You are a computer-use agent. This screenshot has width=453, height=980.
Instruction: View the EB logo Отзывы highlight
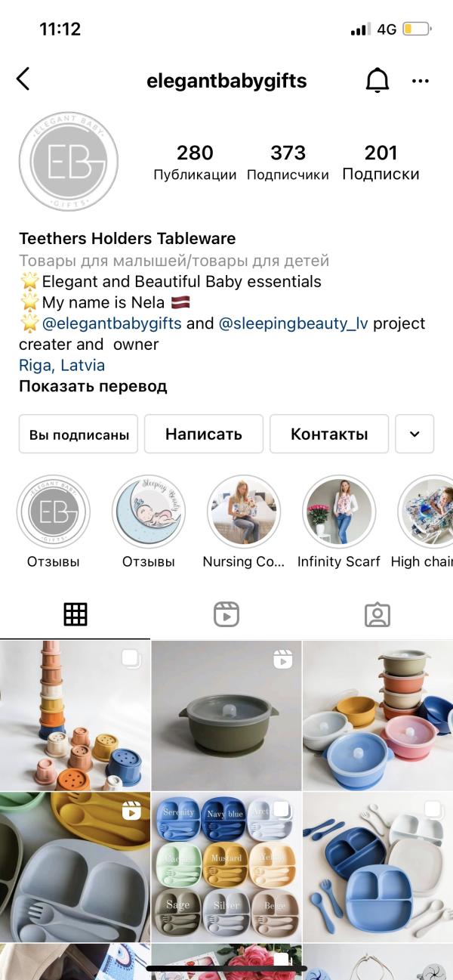coord(54,521)
